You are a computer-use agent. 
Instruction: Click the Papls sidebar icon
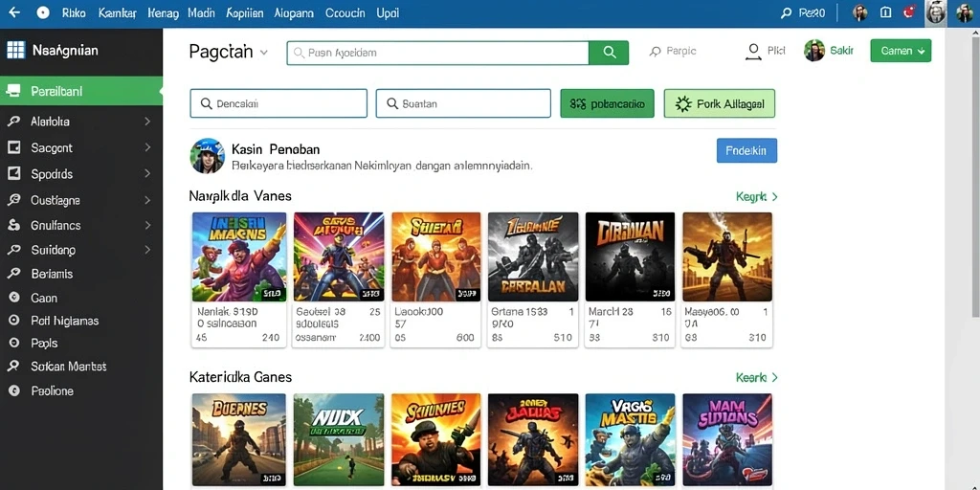point(13,344)
